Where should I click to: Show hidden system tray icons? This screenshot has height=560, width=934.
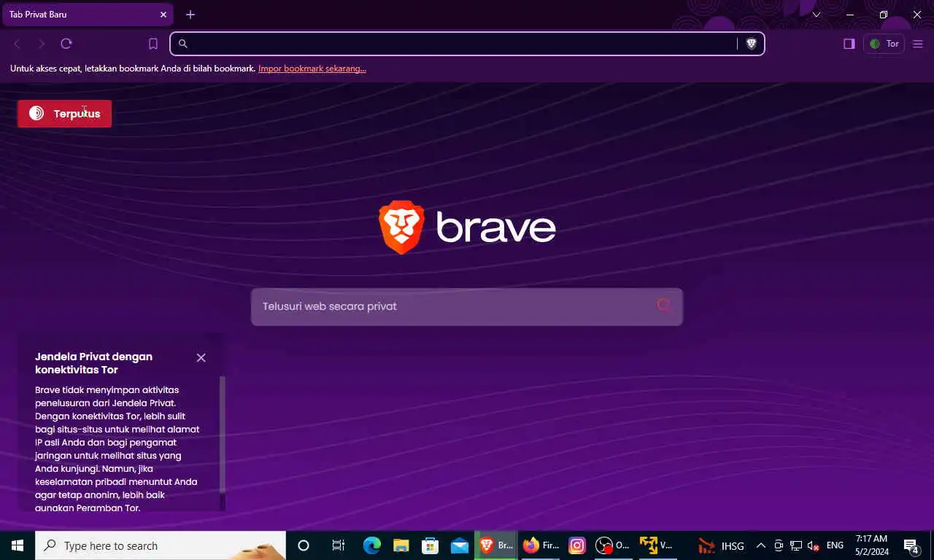[x=760, y=545]
